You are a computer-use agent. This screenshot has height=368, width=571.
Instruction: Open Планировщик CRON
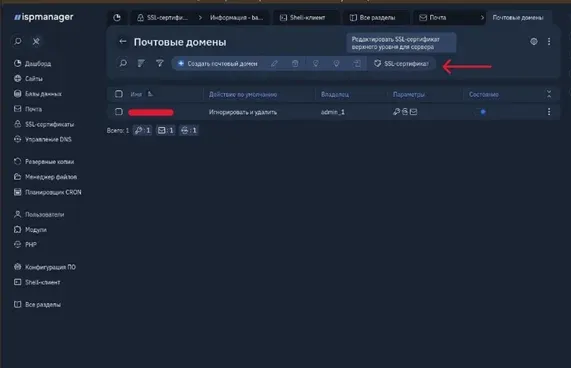pyautogui.click(x=47, y=192)
